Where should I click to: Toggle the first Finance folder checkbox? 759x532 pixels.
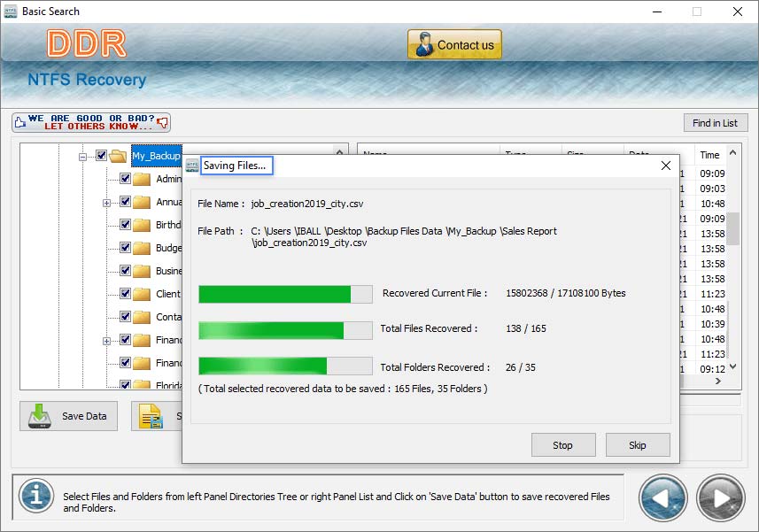tap(126, 340)
